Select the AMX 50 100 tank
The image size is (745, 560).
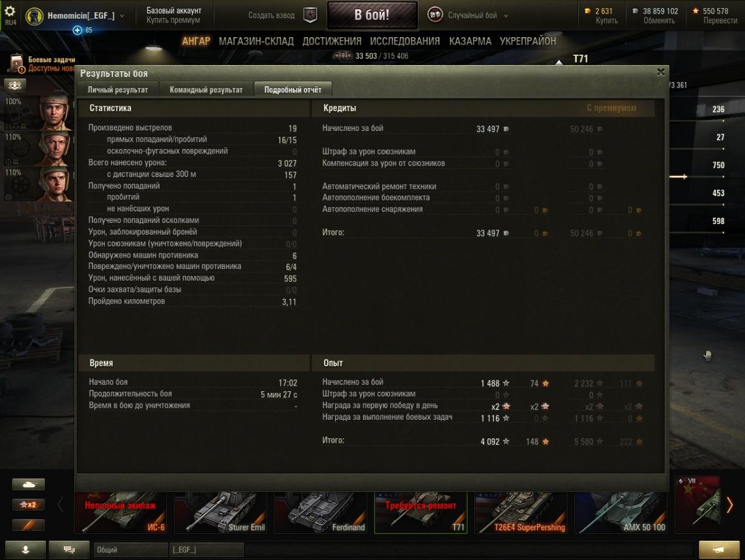click(x=621, y=513)
